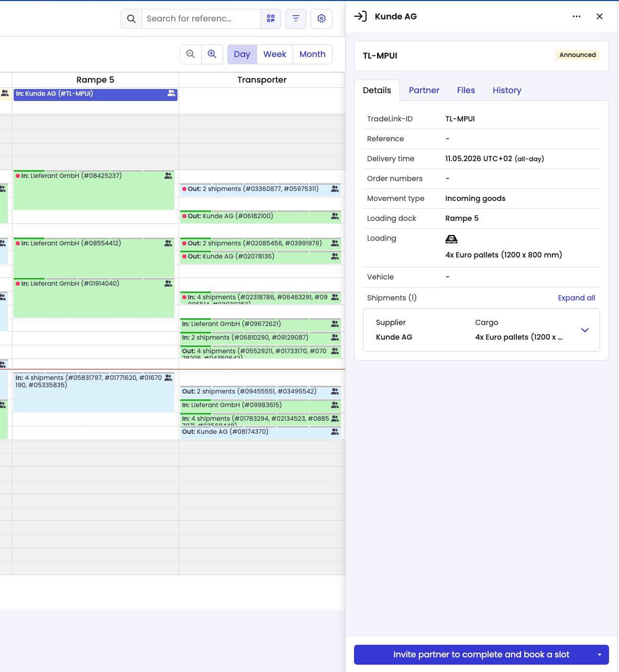Image resolution: width=619 pixels, height=672 pixels.
Task: Open slot In: Lieferant GmbH (#09983615)
Action: (x=261, y=406)
